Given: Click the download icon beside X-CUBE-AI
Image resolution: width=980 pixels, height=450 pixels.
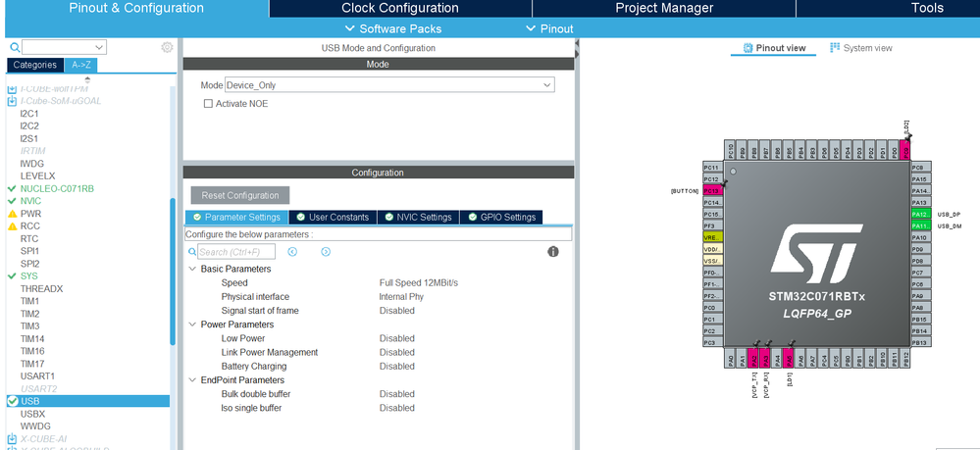Looking at the screenshot, I should point(11,439).
